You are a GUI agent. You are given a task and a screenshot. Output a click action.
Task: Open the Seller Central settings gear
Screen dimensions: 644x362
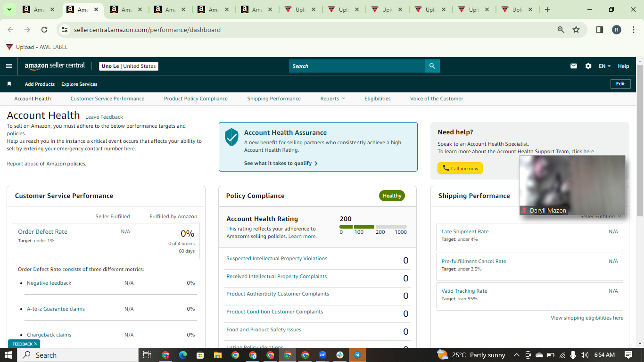[x=588, y=66]
